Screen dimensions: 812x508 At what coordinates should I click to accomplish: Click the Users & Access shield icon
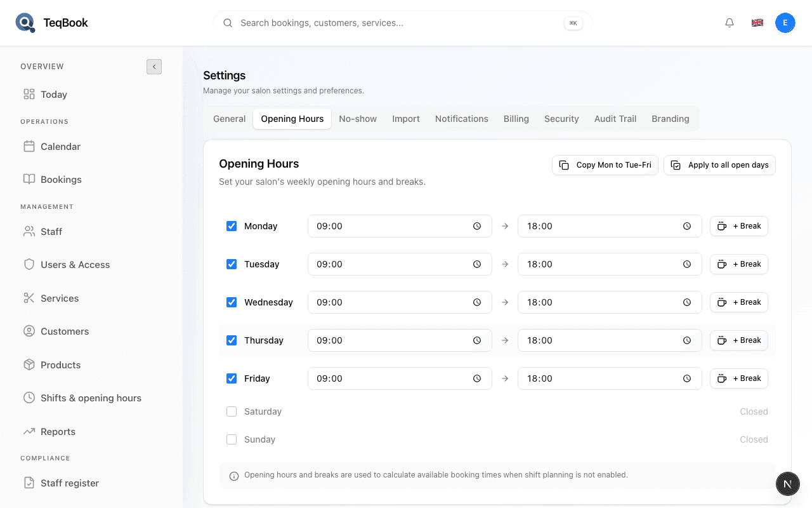click(x=29, y=265)
